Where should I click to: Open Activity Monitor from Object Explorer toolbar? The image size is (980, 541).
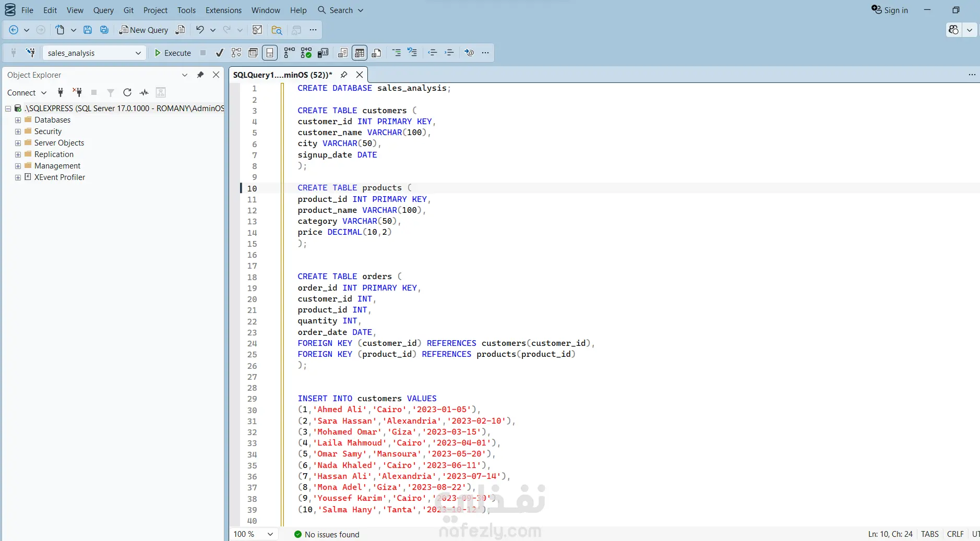click(144, 92)
